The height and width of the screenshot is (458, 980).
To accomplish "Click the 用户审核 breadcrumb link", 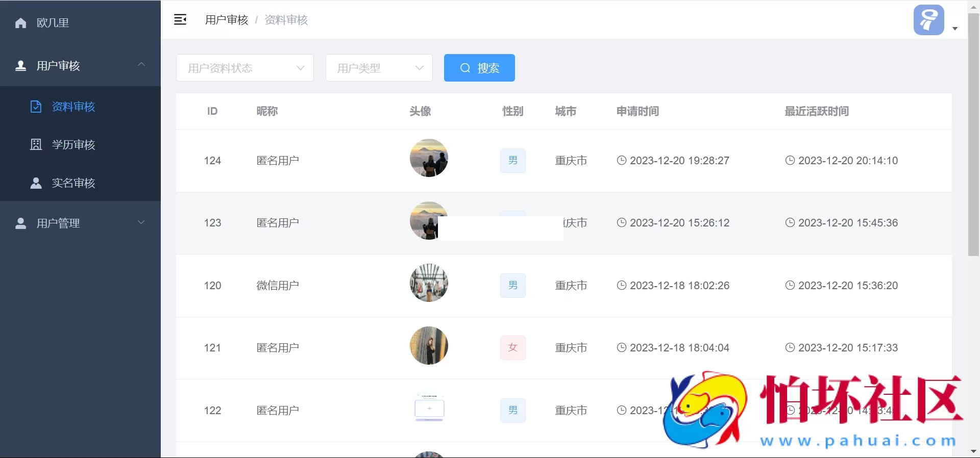I will click(x=227, y=20).
